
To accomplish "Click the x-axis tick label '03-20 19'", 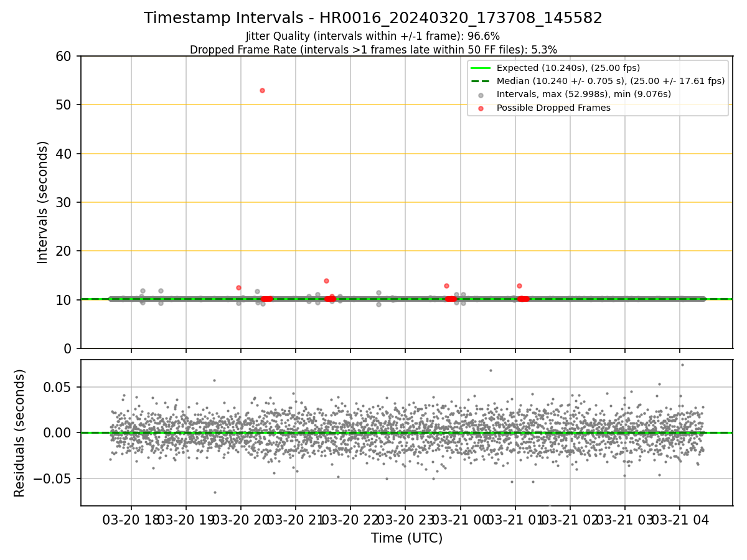I will (186, 520).
